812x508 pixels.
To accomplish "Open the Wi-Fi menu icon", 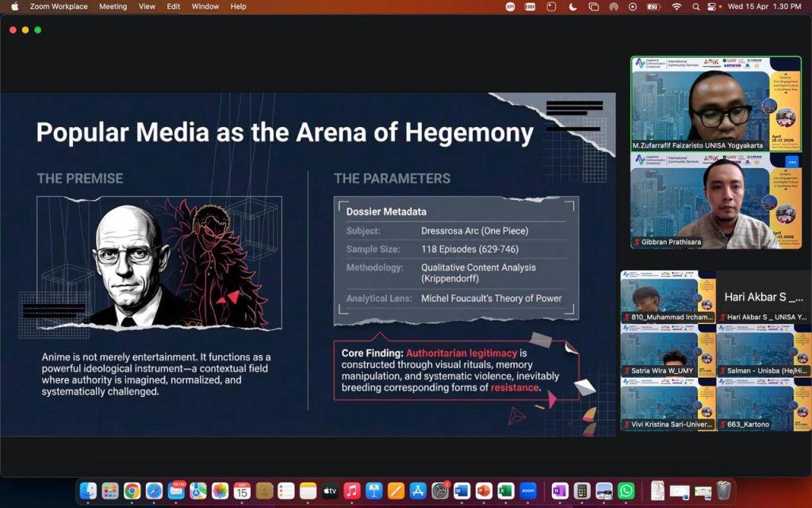I will coord(676,6).
